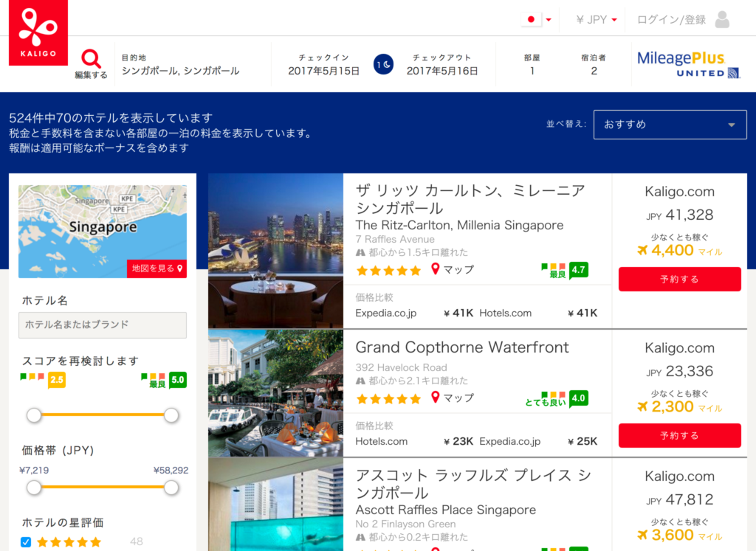Click the 4,400 miles airplane icon

(642, 250)
